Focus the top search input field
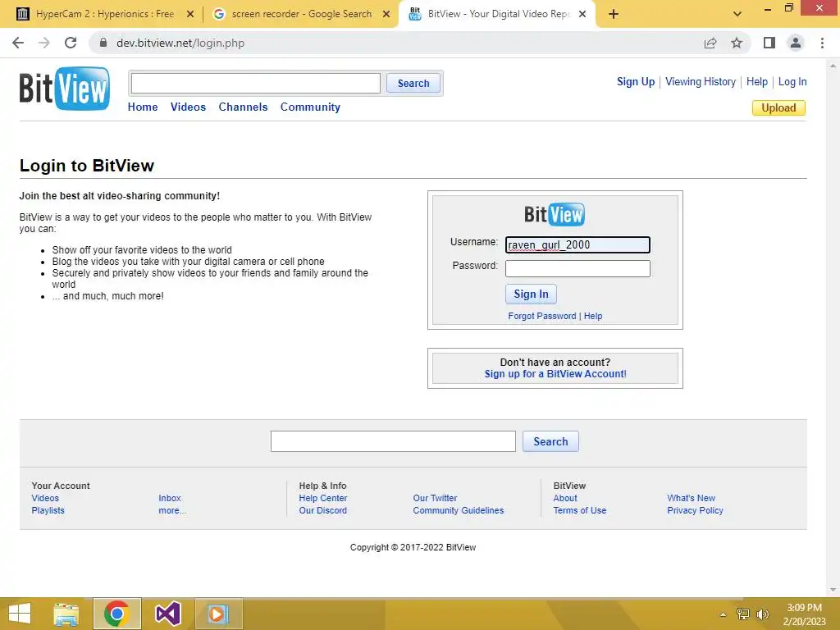The height and width of the screenshot is (630, 840). (x=256, y=84)
